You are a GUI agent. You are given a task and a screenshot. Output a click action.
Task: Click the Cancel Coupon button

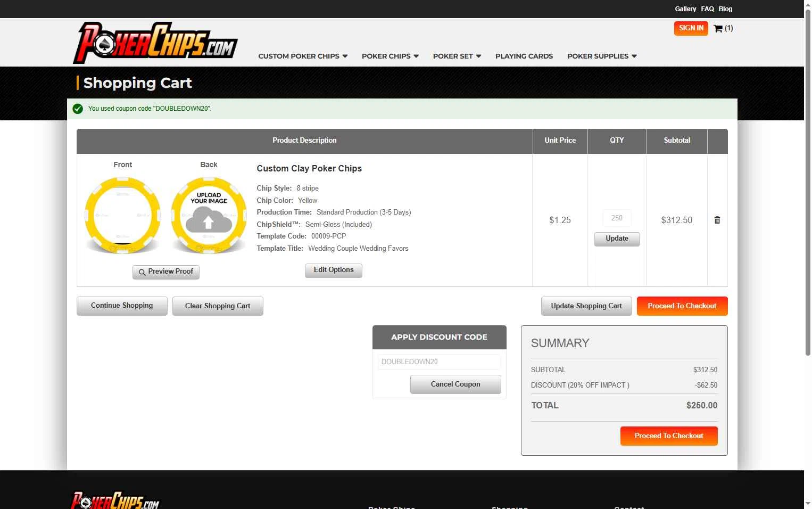[x=455, y=384]
